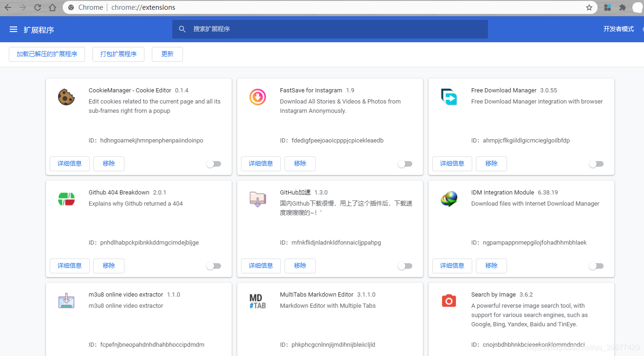Viewport: 644px width, 356px height.
Task: Click the Github 404 Breakdown icon
Action: [x=66, y=199]
